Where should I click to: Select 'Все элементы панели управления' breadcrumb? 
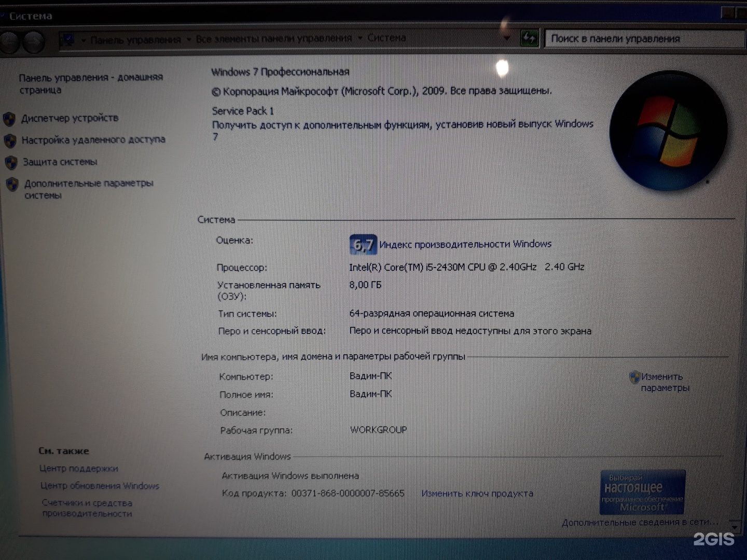[x=274, y=38]
